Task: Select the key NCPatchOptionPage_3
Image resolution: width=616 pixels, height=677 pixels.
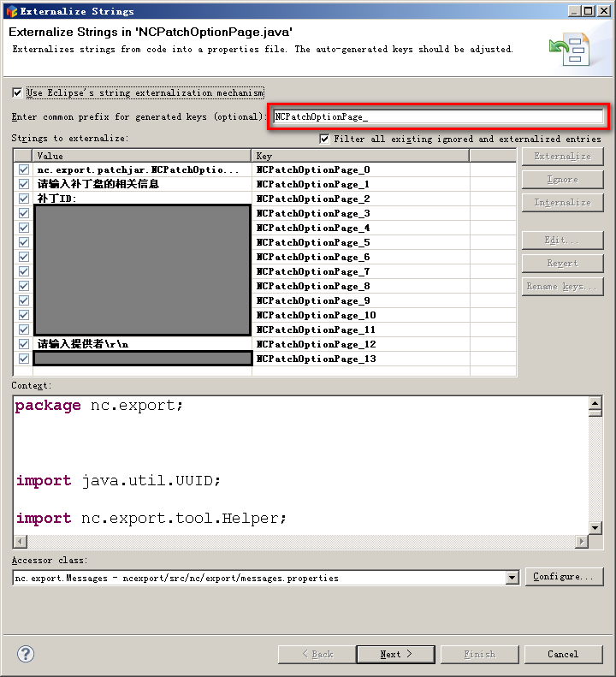Action: point(313,213)
